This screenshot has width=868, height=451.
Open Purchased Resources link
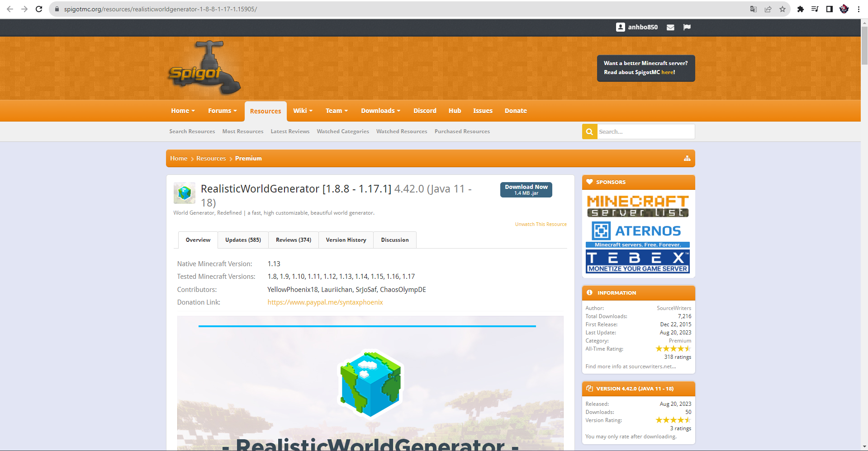(x=462, y=132)
